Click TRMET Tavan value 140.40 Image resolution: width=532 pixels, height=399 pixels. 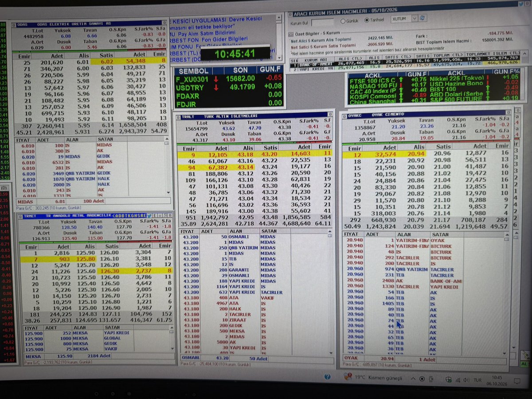click(x=94, y=227)
